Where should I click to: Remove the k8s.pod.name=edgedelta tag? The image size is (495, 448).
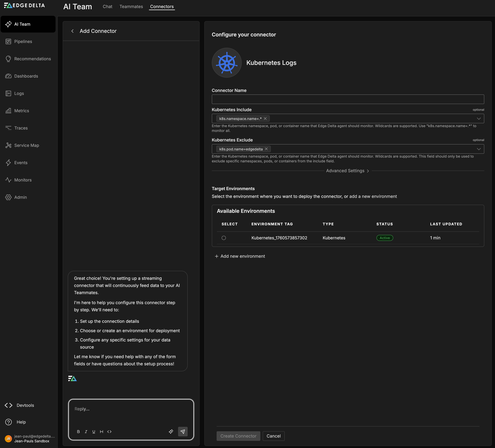click(x=266, y=149)
